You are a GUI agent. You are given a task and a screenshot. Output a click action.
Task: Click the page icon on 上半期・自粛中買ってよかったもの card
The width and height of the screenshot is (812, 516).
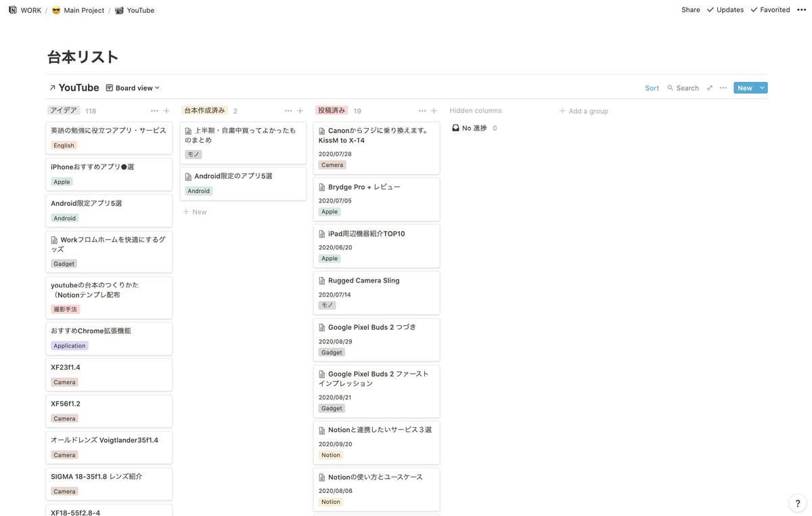click(188, 131)
